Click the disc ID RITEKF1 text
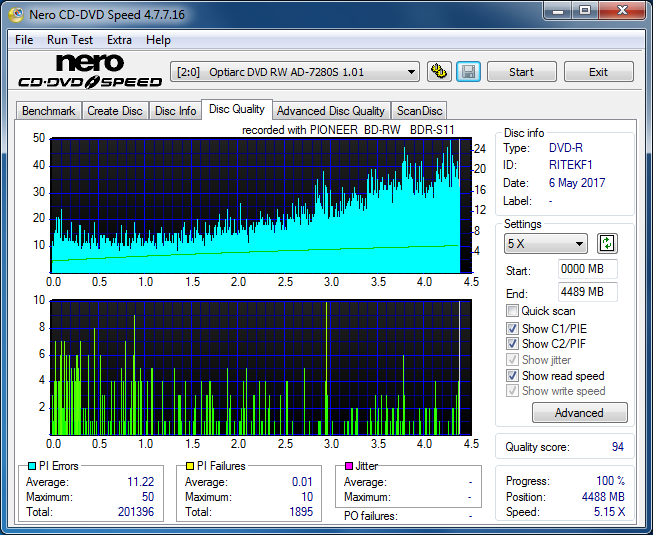Viewport: 653px width, 535px height. [x=571, y=165]
